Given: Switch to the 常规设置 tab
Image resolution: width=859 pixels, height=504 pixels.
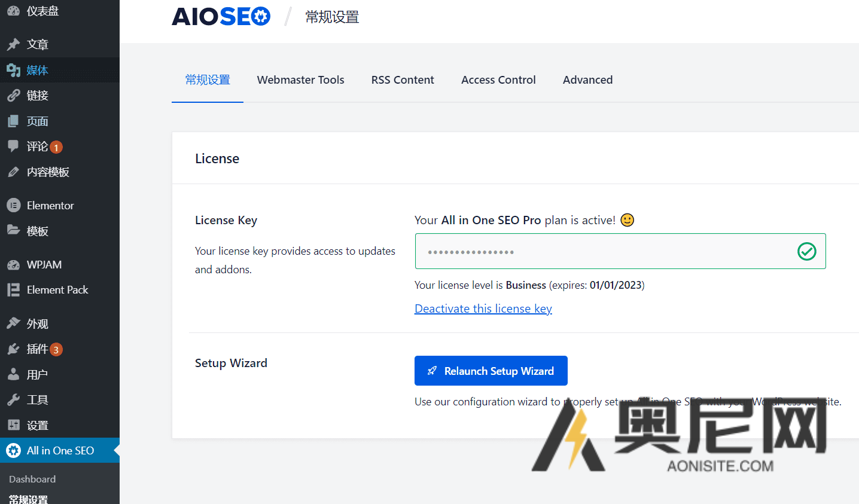Looking at the screenshot, I should coord(208,80).
